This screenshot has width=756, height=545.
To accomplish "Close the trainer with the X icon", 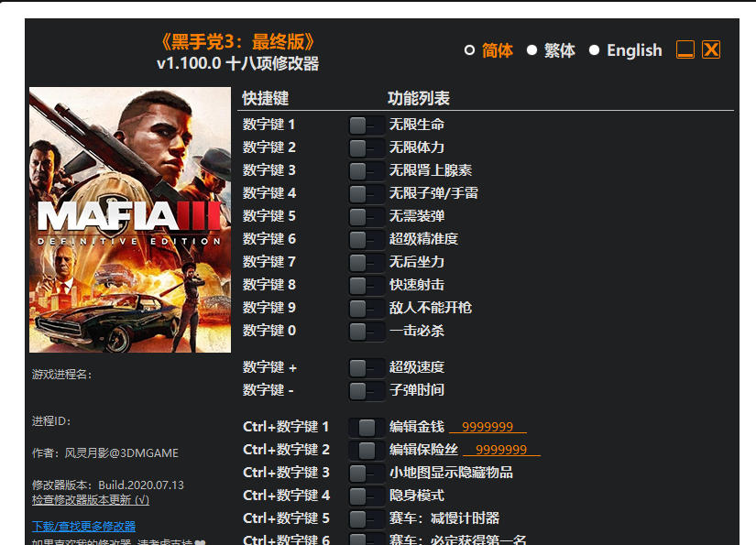I will tap(711, 49).
